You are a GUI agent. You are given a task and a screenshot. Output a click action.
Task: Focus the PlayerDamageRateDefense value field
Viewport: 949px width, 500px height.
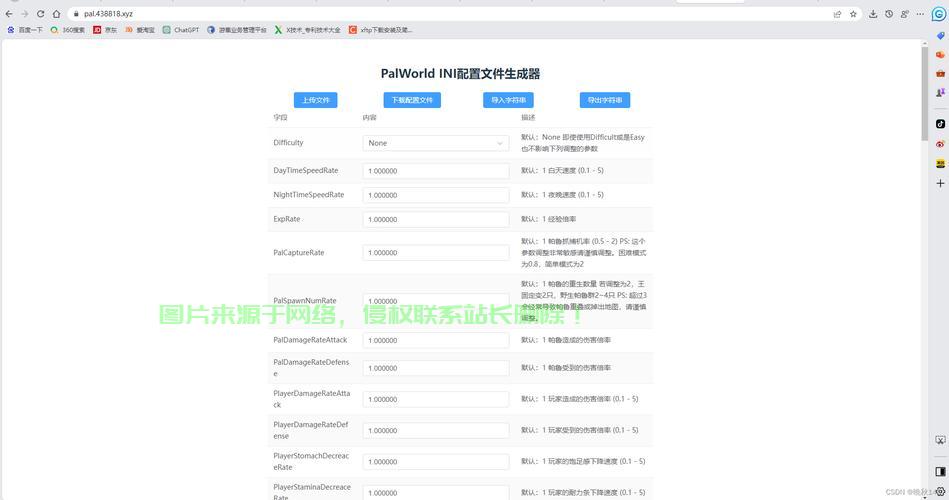point(436,430)
